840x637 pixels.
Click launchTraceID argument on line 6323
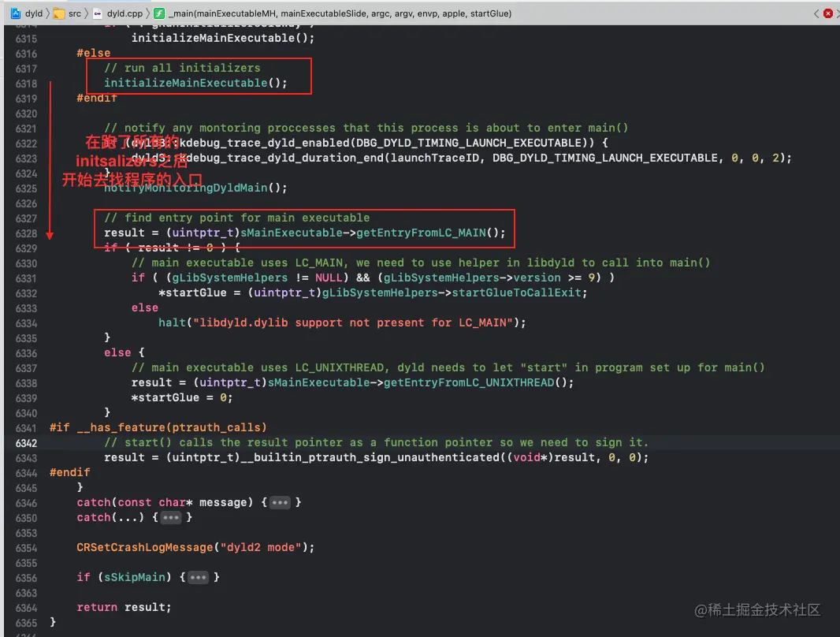(x=434, y=158)
